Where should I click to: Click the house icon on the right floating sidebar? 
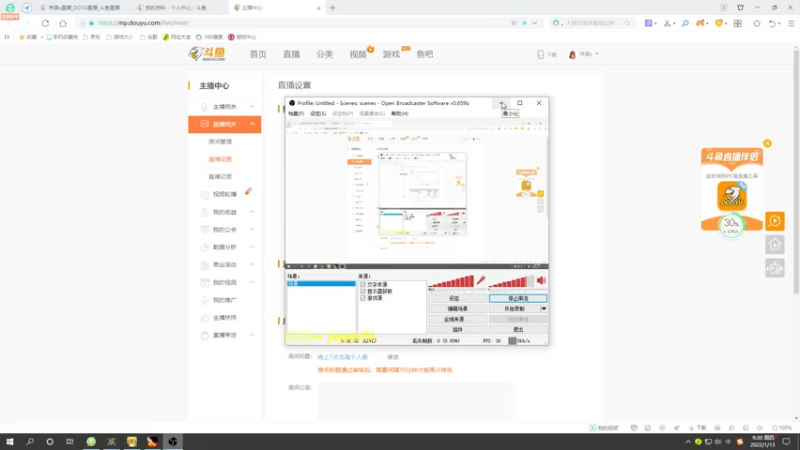pyautogui.click(x=774, y=244)
